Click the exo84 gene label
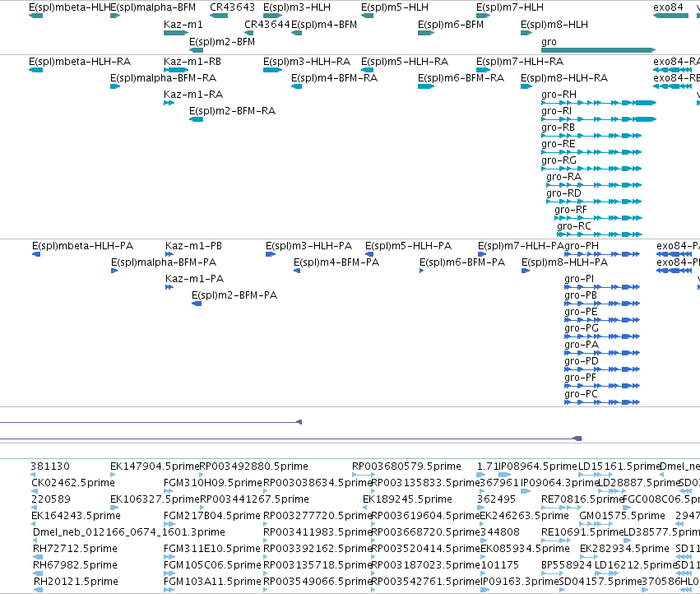Image resolution: width=700 pixels, height=594 pixels. click(668, 7)
